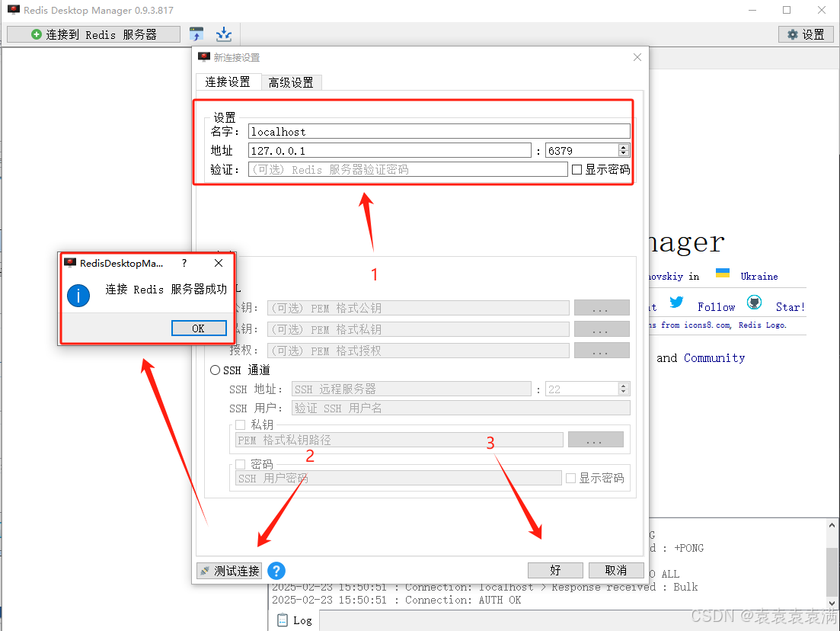The width and height of the screenshot is (840, 631).
Task: Switch to the 高级设置 tab
Action: (292, 82)
